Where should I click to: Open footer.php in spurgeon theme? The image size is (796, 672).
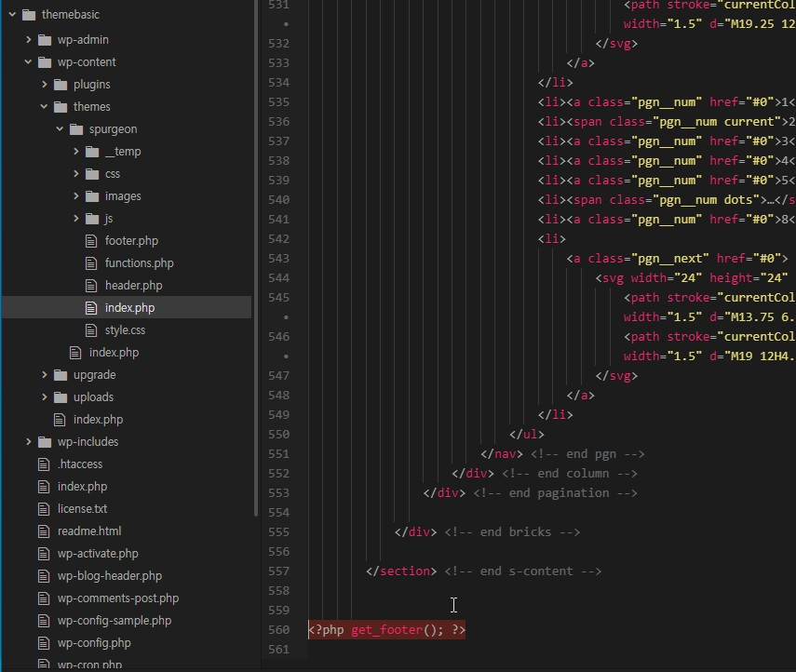point(131,240)
